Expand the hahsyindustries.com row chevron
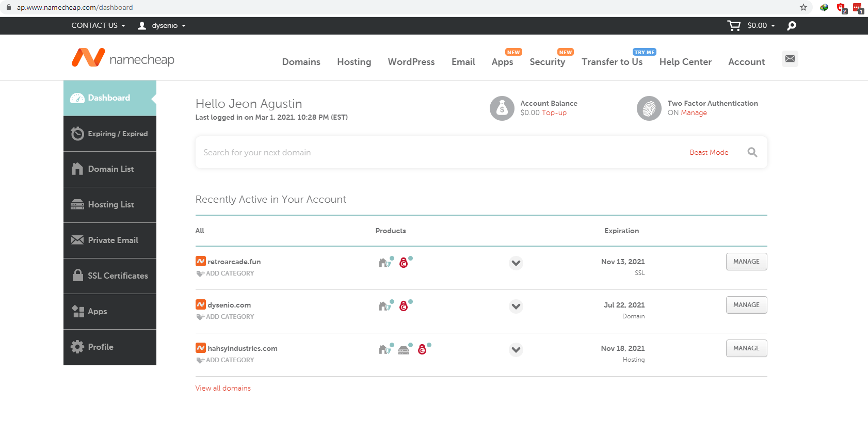 click(516, 349)
